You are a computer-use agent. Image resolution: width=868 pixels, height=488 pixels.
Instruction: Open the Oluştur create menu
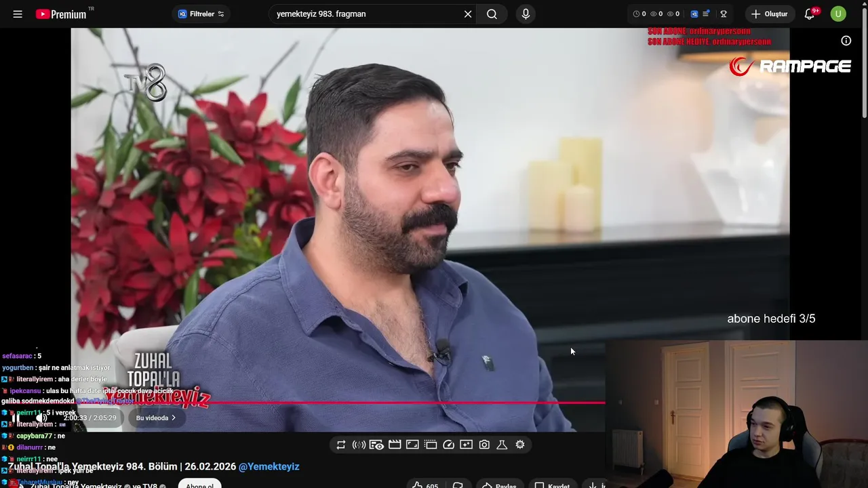770,14
